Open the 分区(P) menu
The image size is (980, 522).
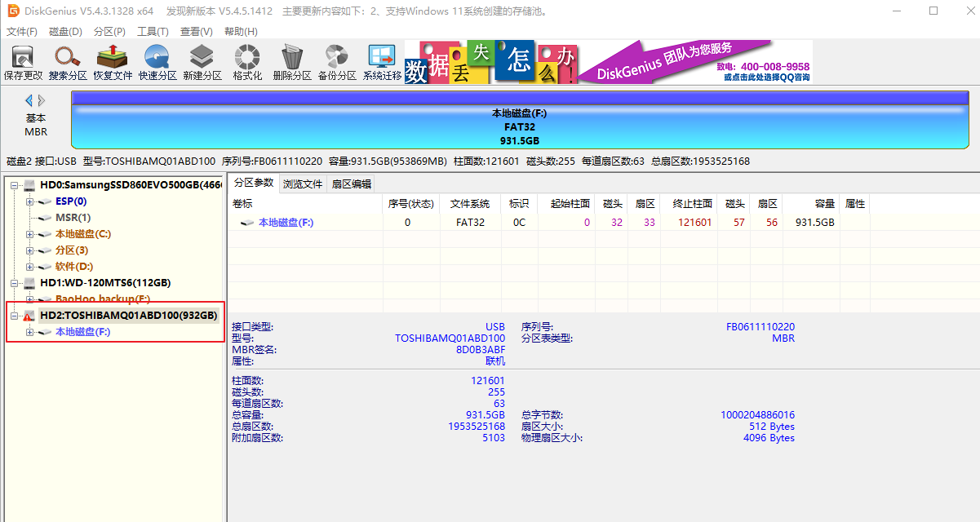coord(109,32)
